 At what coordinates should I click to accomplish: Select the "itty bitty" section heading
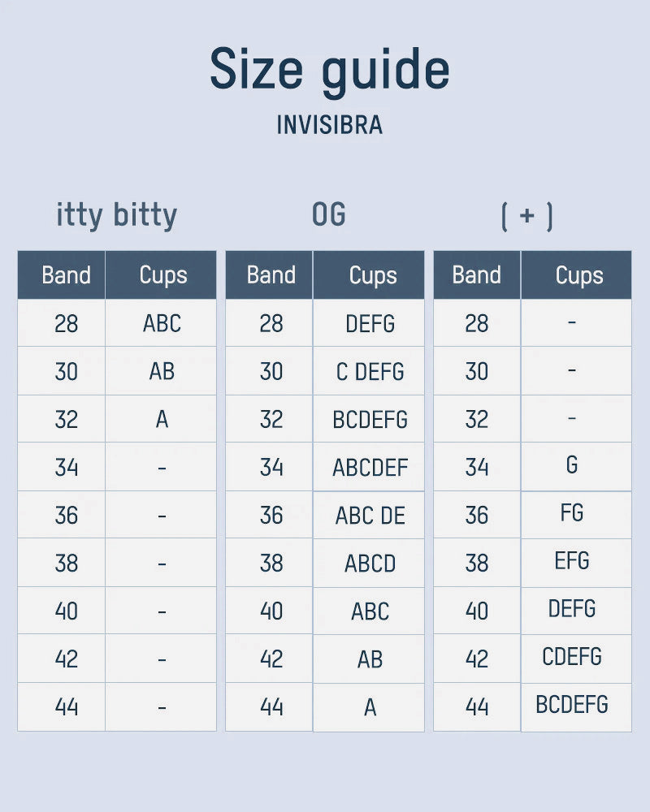click(x=116, y=215)
